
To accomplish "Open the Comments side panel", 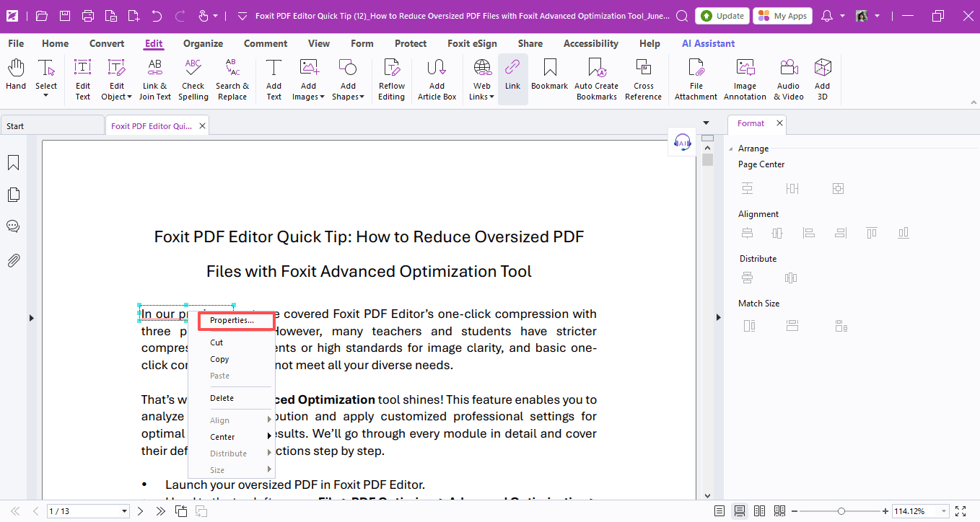I will (13, 226).
